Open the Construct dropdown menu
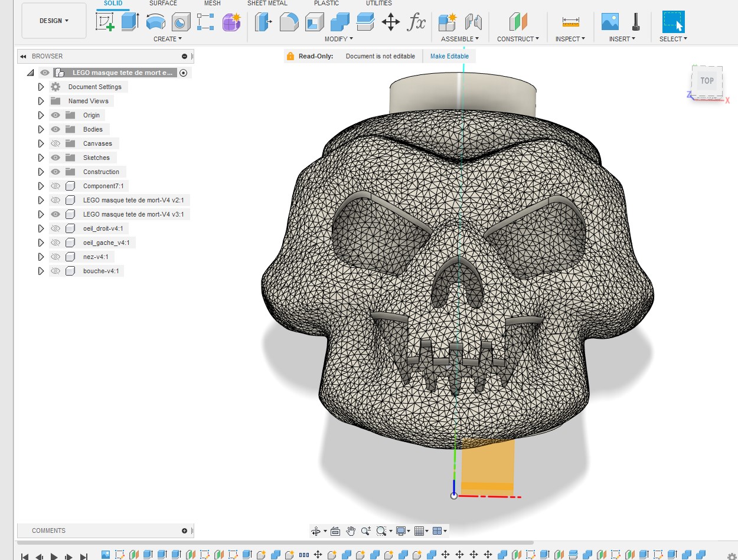Screen dimensions: 738x560 click(x=518, y=39)
